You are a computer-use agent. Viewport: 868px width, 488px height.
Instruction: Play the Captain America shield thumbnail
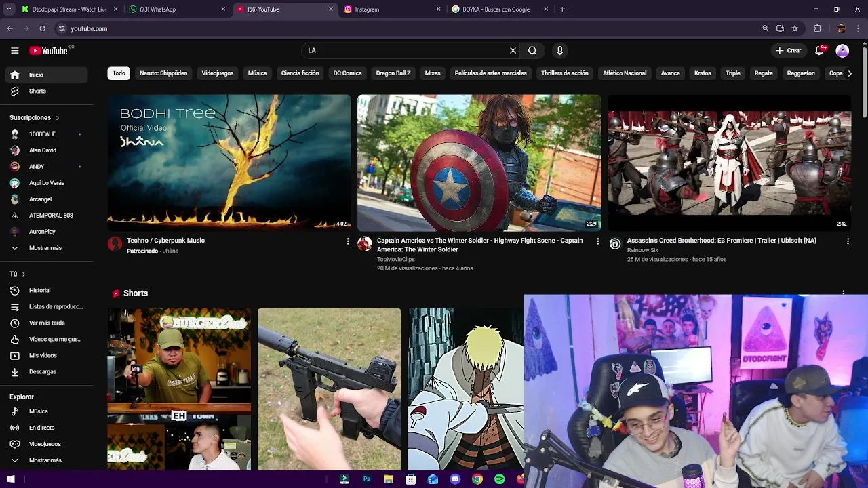coord(479,163)
